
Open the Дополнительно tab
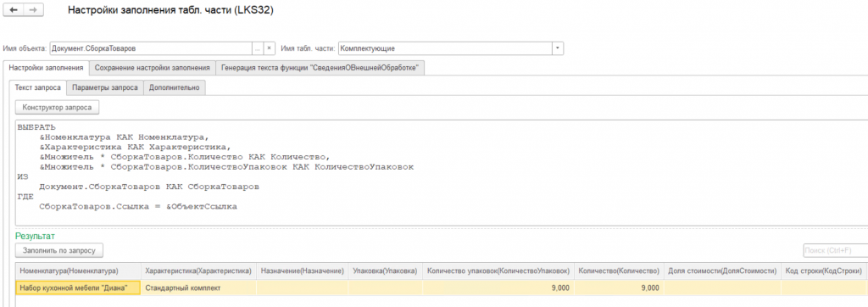click(x=175, y=87)
